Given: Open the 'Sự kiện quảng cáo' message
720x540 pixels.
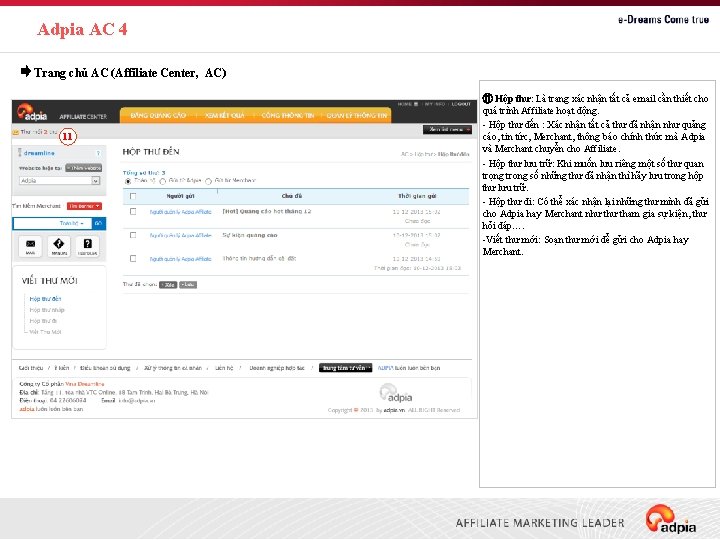Looking at the screenshot, I should [x=250, y=235].
